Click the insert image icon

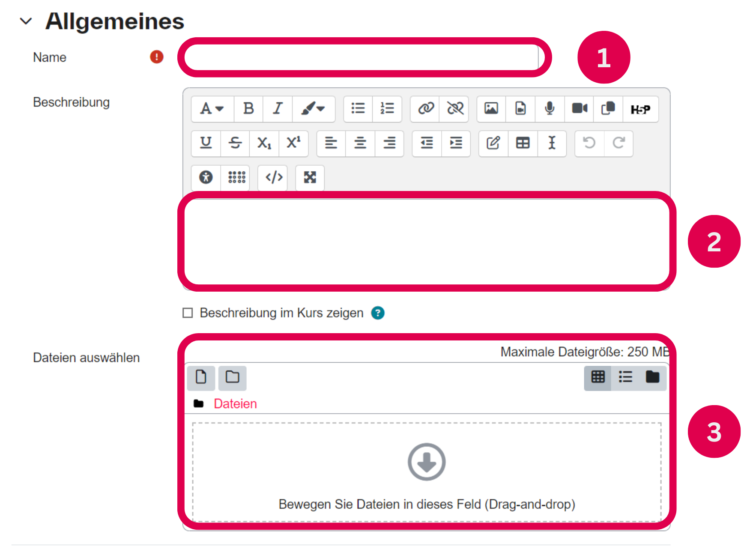click(x=491, y=109)
